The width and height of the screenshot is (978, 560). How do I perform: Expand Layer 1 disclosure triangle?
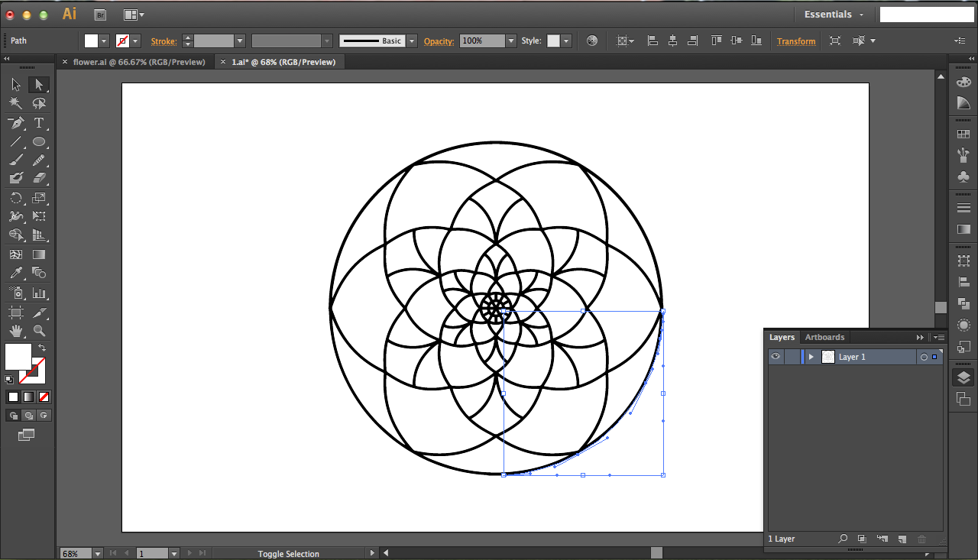point(811,357)
